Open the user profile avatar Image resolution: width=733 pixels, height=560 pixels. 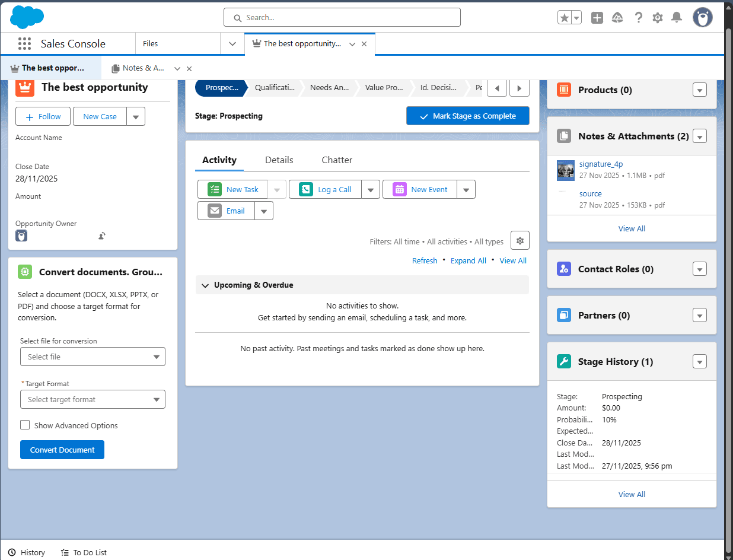[x=703, y=17]
